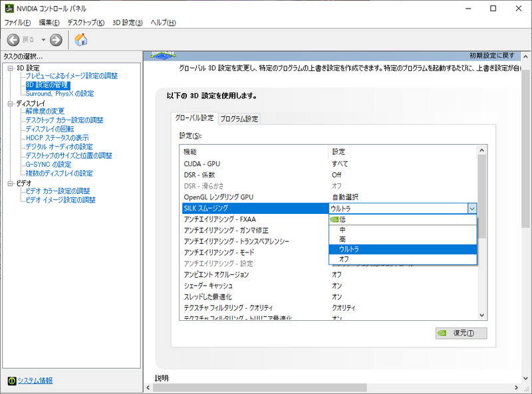Click the Forward arrow toolbar icon
Screen dimensions: 532x394
[x=56, y=40]
